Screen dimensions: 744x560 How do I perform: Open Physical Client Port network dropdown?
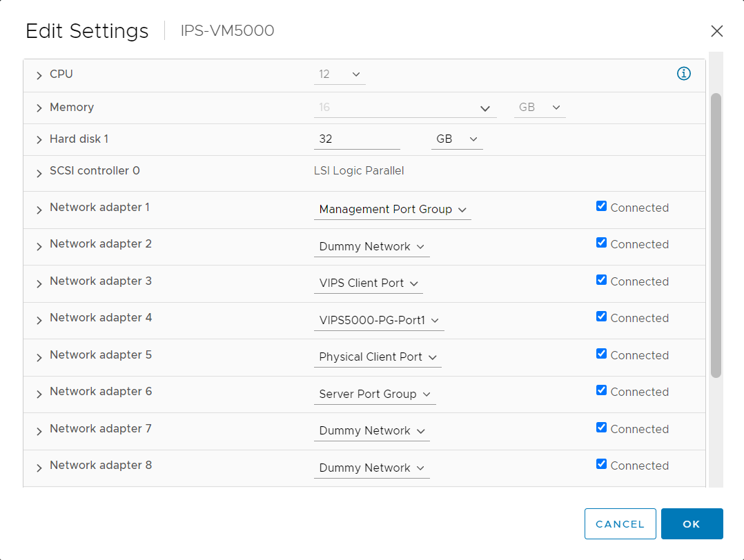[x=378, y=357]
